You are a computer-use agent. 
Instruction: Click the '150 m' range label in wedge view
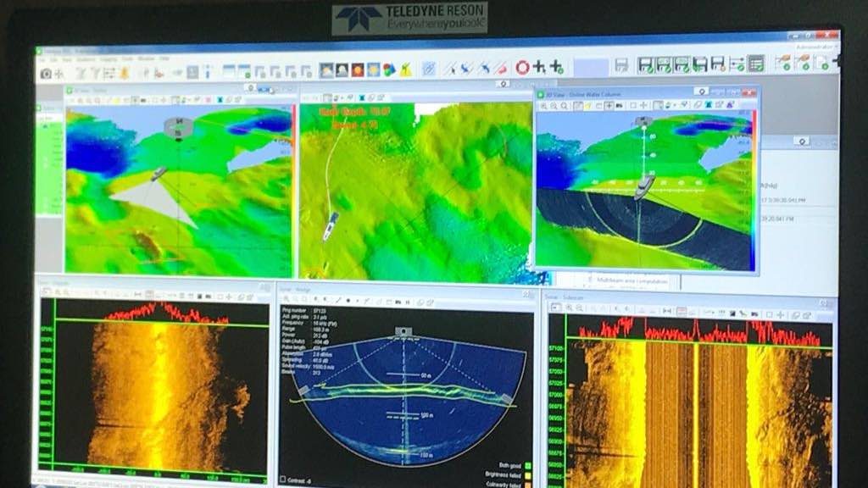click(426, 455)
